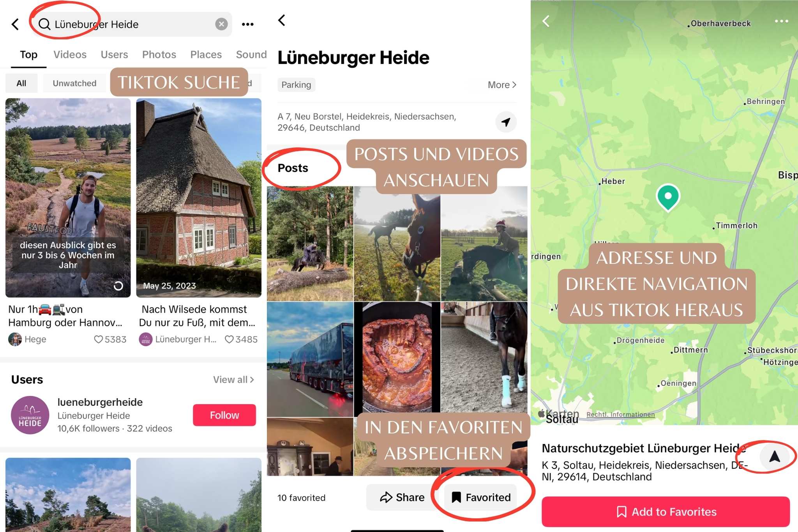Expand More place details
This screenshot has height=532, width=798.
point(502,85)
